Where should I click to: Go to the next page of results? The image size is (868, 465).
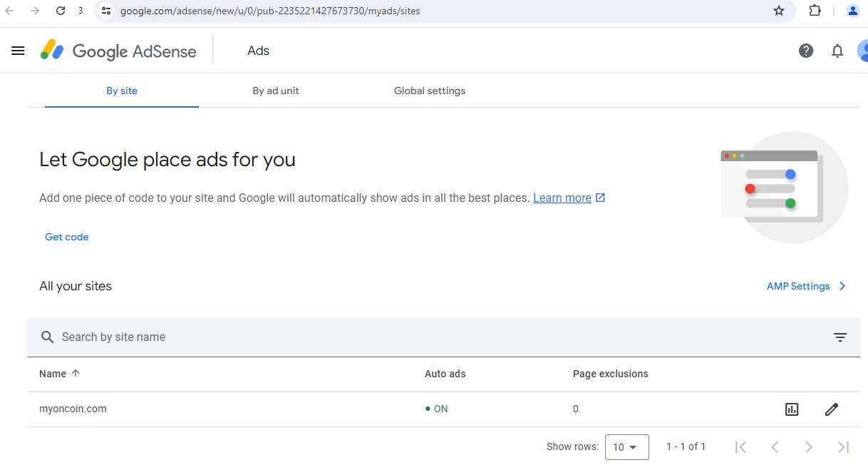click(x=809, y=447)
